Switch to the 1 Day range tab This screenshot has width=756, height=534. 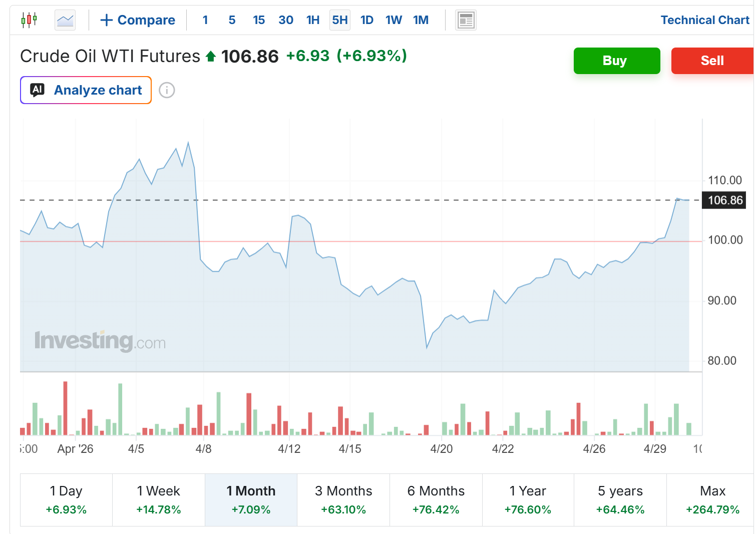click(x=66, y=500)
